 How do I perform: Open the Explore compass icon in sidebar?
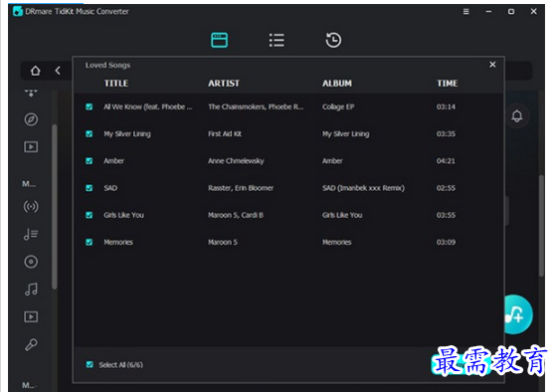point(31,119)
